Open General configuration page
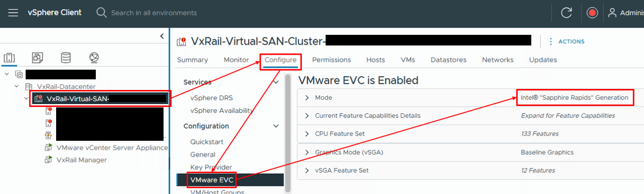Screen dimensions: 644x194 point(203,155)
